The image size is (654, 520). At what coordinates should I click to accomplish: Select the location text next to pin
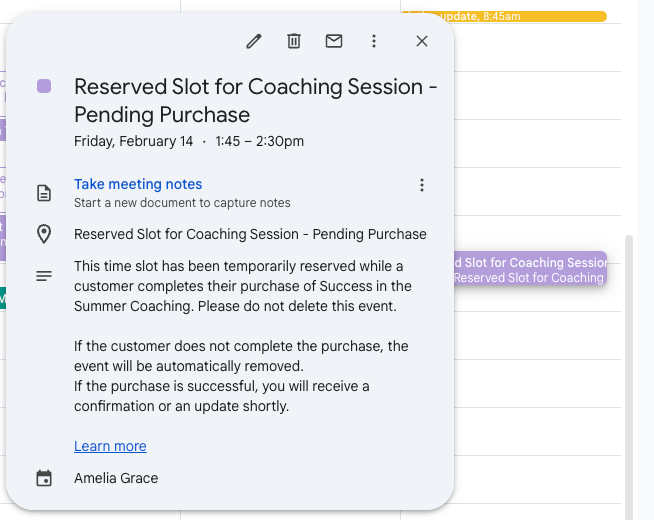pos(250,234)
